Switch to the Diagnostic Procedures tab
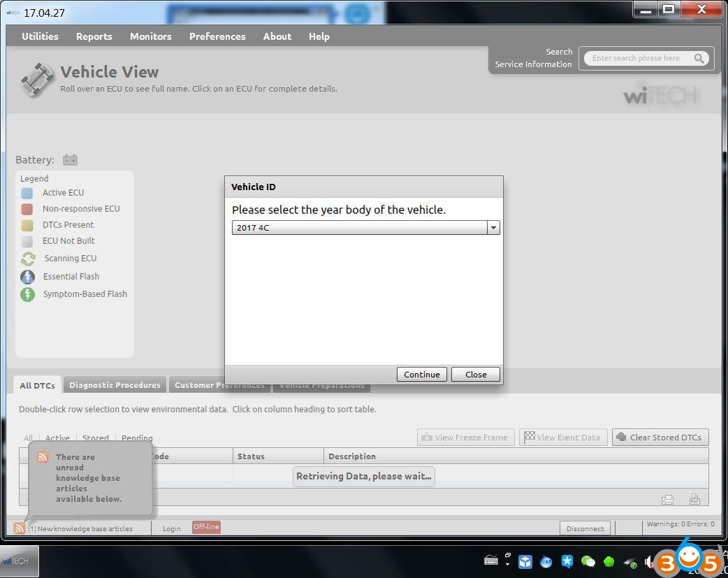 (x=115, y=385)
